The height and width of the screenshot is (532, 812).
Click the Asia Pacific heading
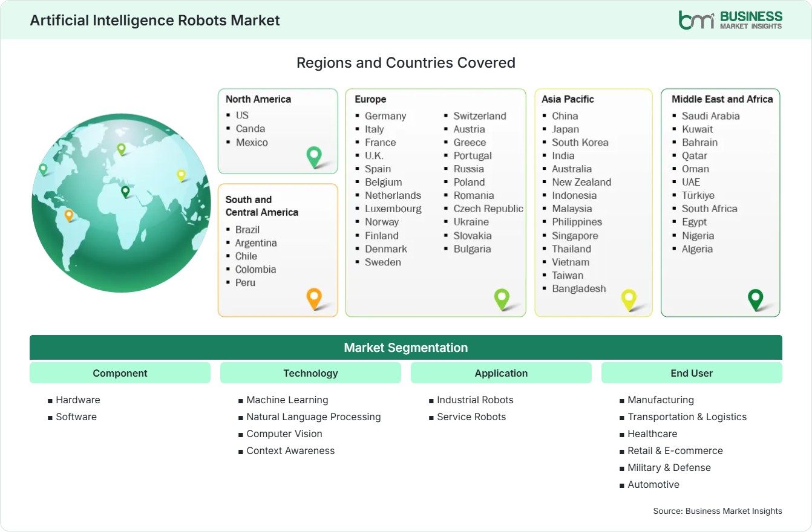568,99
